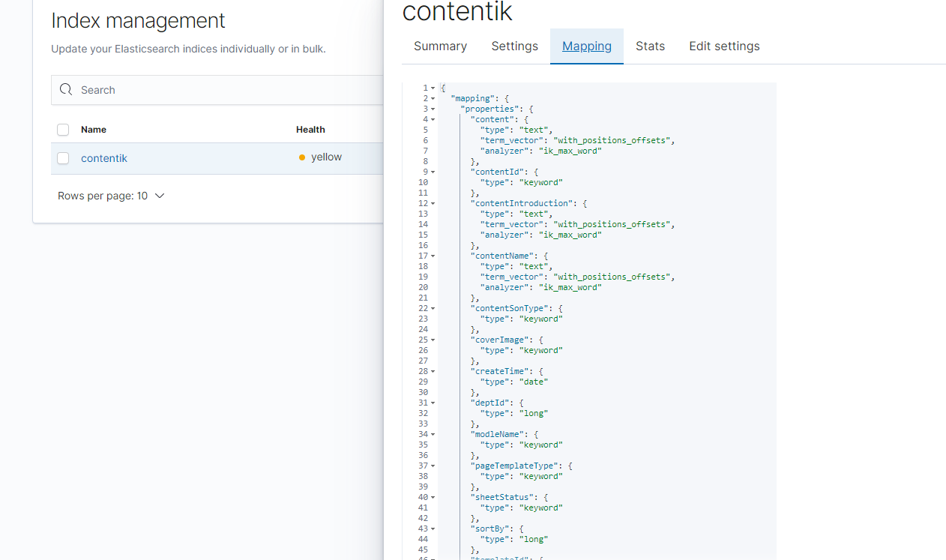Fold the "content" field block

point(433,119)
